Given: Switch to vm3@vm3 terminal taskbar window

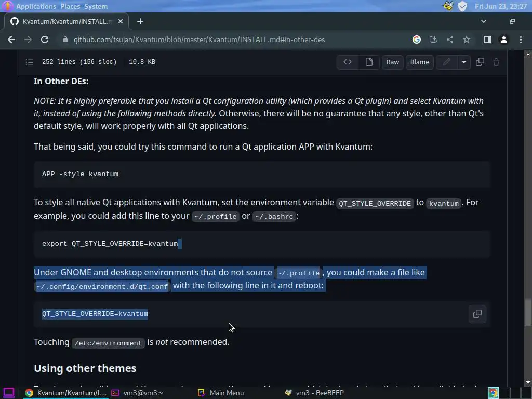Looking at the screenshot, I should (x=137, y=393).
